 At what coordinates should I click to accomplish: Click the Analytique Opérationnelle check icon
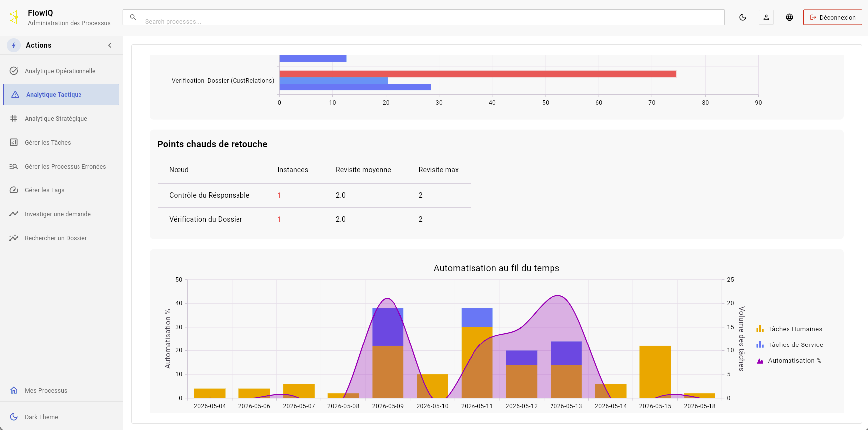(14, 71)
